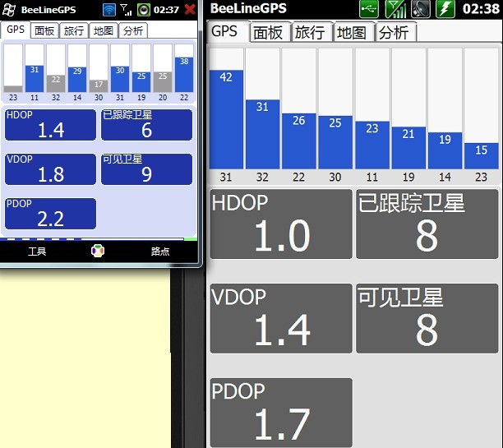The height and width of the screenshot is (448, 503).
Task: Click the speaker volume icon in left title bar
Action: click(x=143, y=10)
